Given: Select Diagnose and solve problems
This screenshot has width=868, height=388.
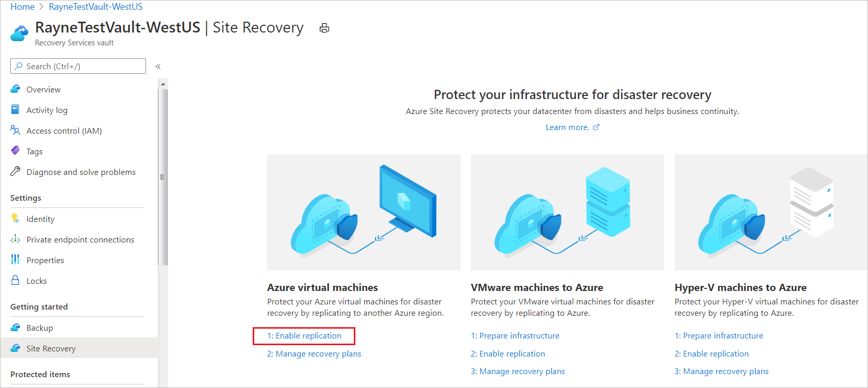Looking at the screenshot, I should point(81,172).
